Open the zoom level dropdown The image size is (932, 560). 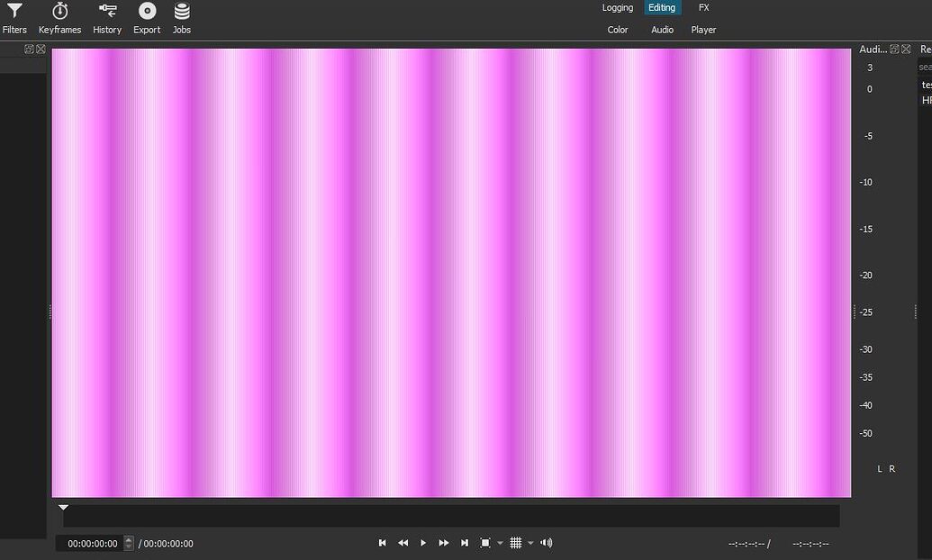coord(501,543)
